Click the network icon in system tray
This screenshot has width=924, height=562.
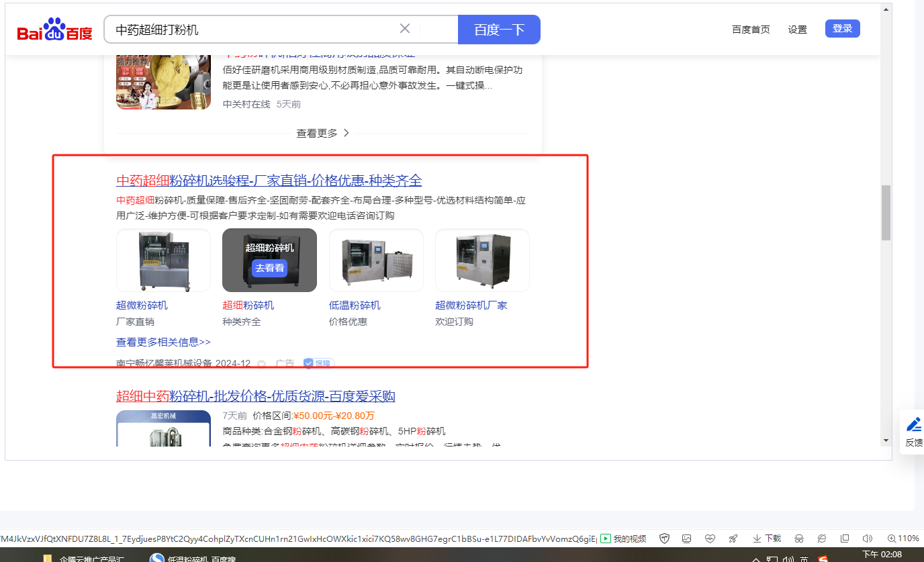772,559
